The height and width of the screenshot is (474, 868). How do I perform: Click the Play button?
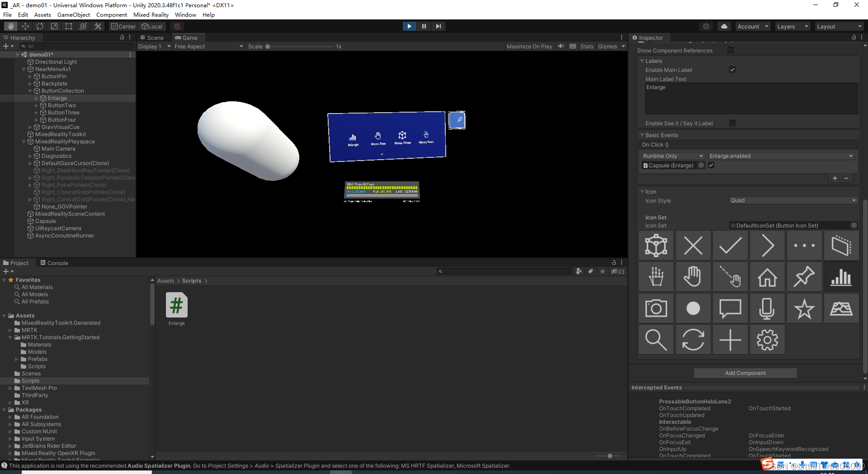(409, 26)
